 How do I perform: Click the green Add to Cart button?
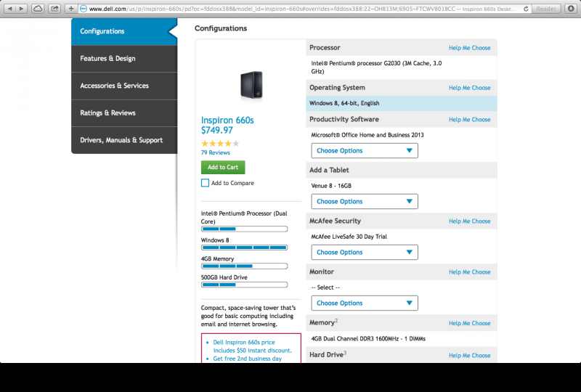(x=223, y=167)
